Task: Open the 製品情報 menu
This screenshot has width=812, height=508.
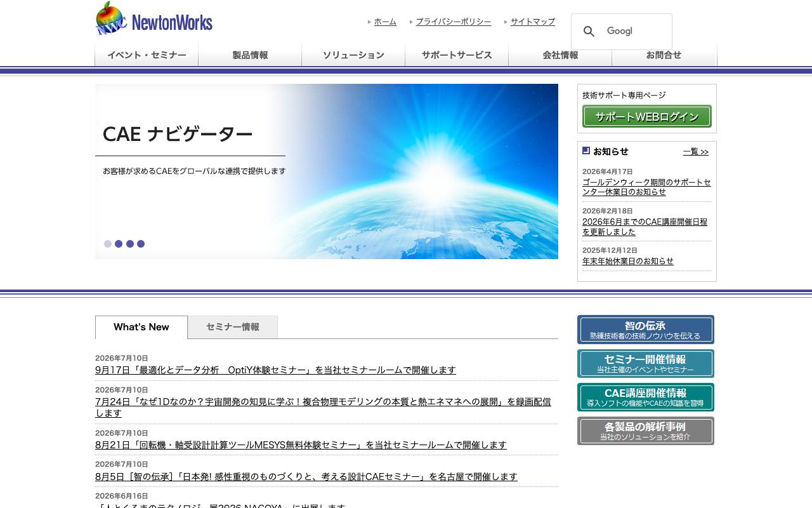Action: (250, 55)
